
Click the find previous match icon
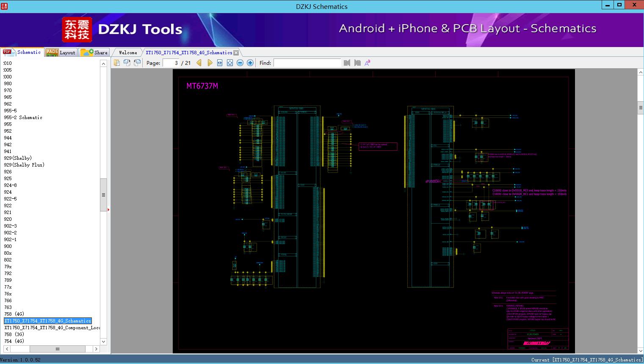pos(347,63)
